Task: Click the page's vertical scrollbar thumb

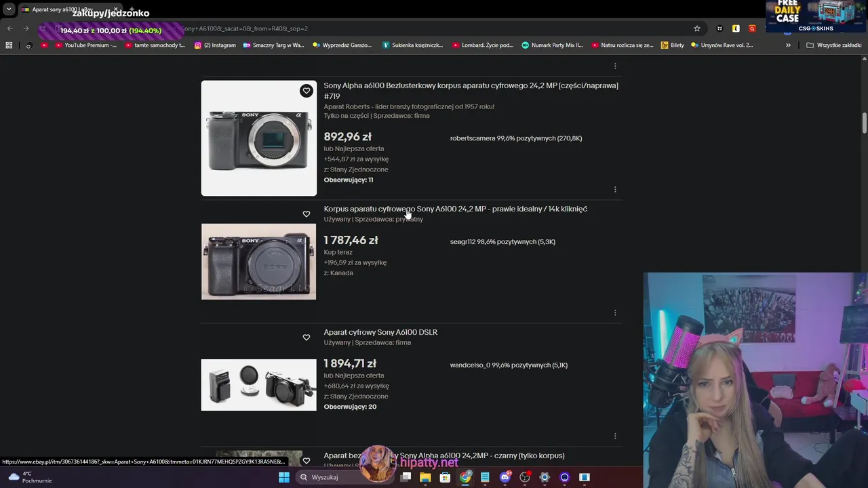Action: [x=864, y=123]
